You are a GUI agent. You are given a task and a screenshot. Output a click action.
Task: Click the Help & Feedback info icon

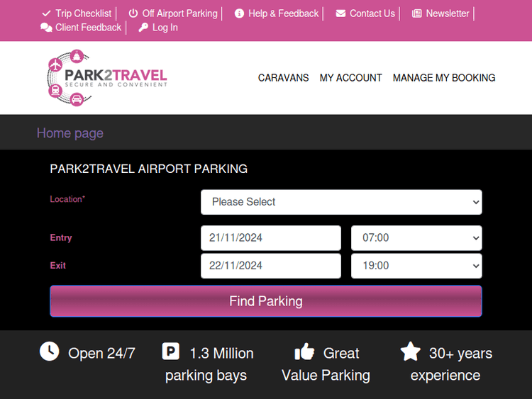239,13
